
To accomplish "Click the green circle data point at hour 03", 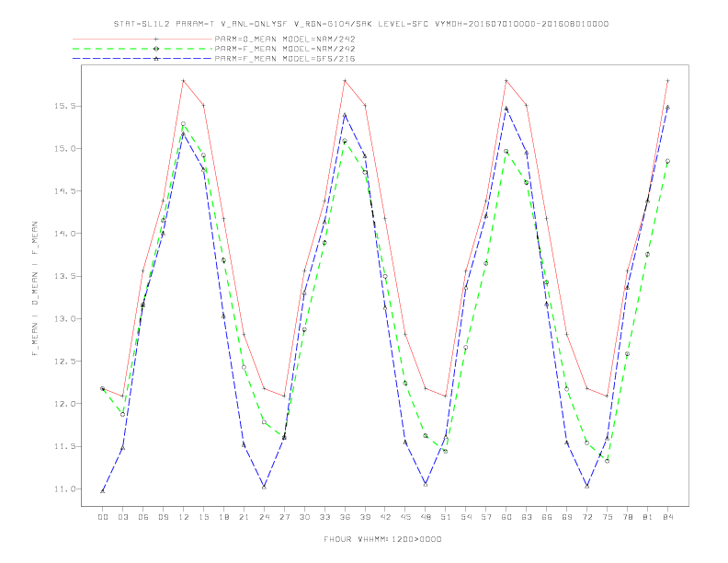I will coord(122,414).
